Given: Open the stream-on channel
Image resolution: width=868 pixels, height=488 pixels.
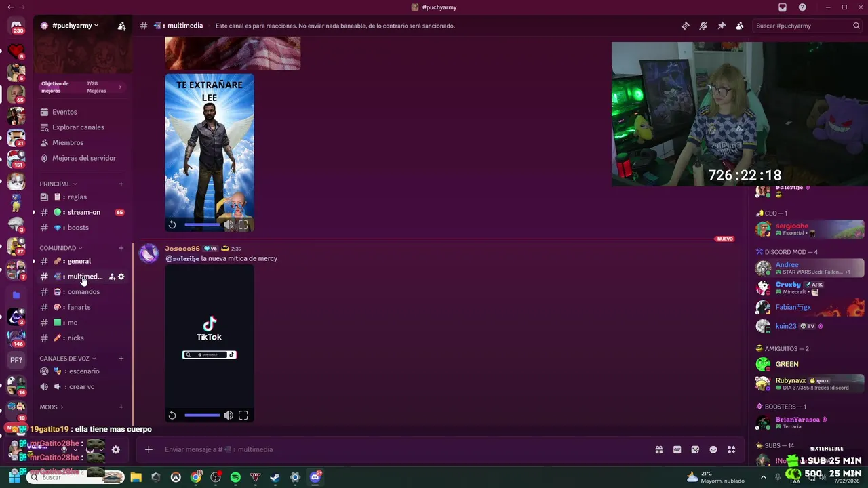Looking at the screenshot, I should [83, 212].
